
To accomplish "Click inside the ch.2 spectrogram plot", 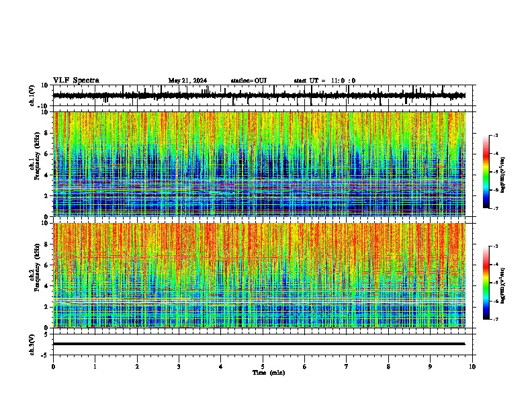I will pyautogui.click(x=259, y=275).
